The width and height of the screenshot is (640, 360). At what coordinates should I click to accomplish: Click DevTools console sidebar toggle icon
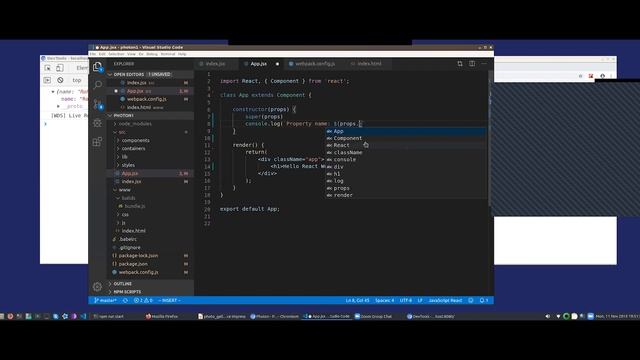pos(47,80)
